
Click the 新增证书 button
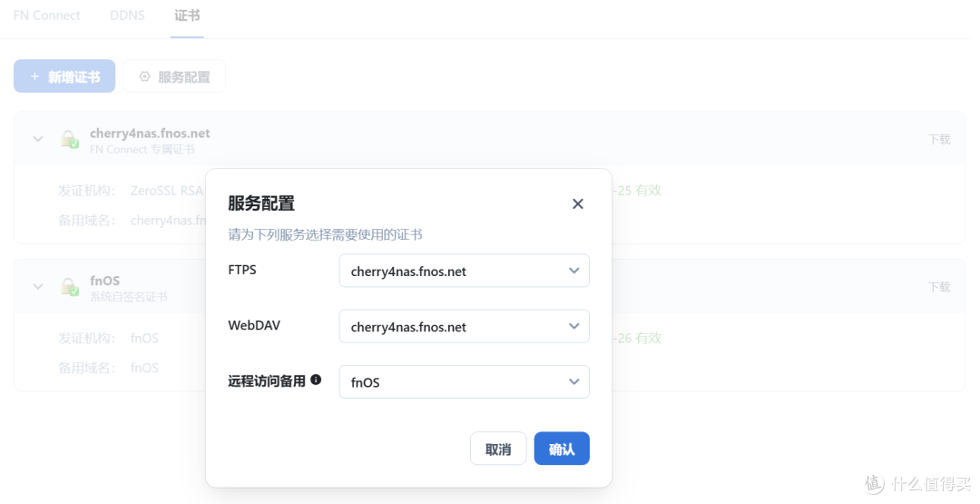point(64,76)
